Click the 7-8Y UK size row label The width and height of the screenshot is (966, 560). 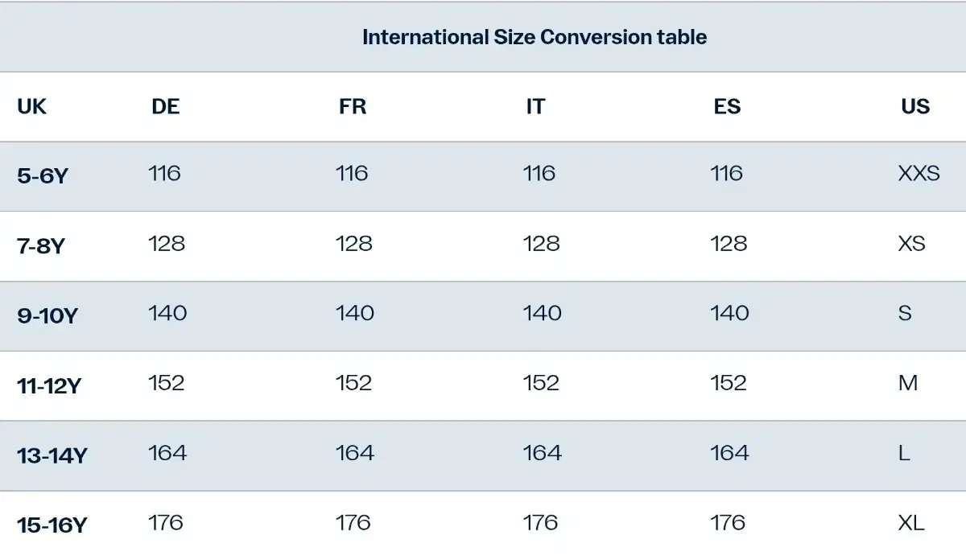click(x=40, y=246)
